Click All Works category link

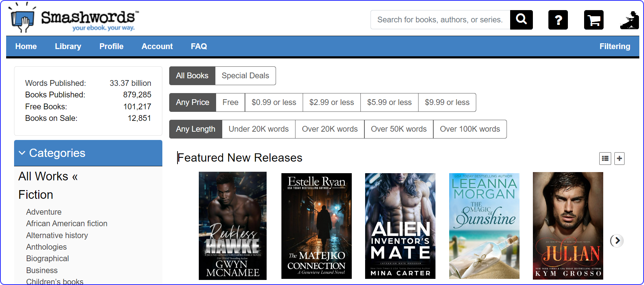[48, 176]
